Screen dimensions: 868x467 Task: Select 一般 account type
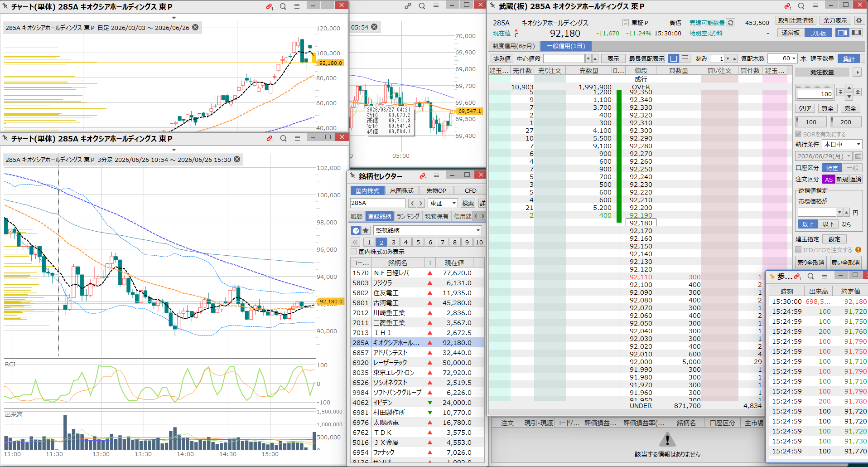click(x=852, y=168)
